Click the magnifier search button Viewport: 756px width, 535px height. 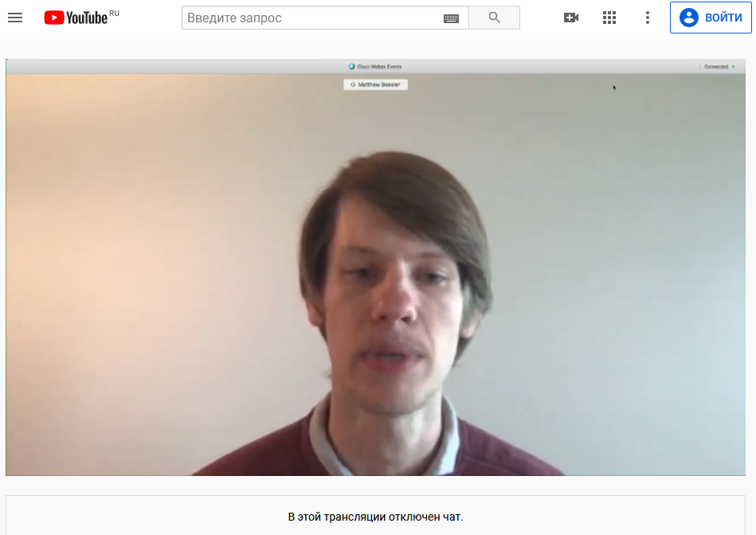pyautogui.click(x=494, y=18)
